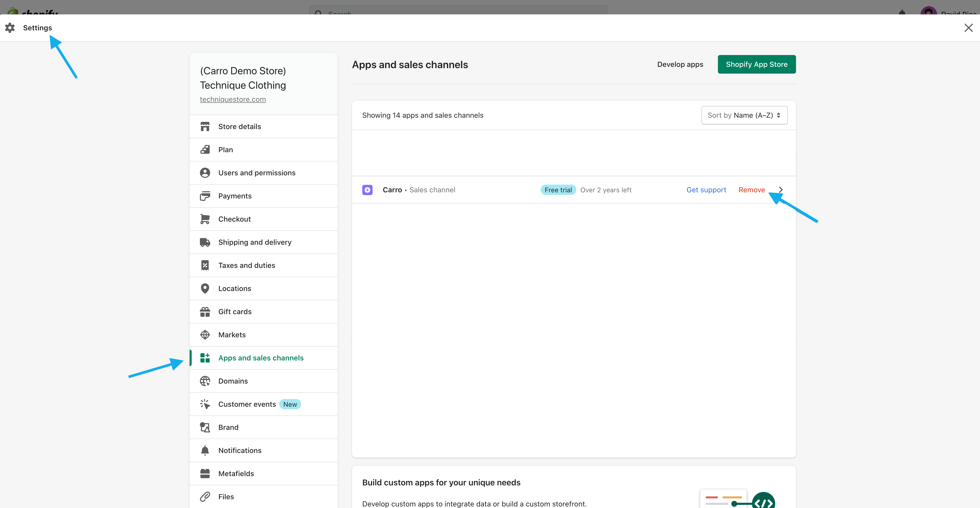Click the Shipping and delivery truck icon
Image resolution: width=980 pixels, height=508 pixels.
coord(205,242)
